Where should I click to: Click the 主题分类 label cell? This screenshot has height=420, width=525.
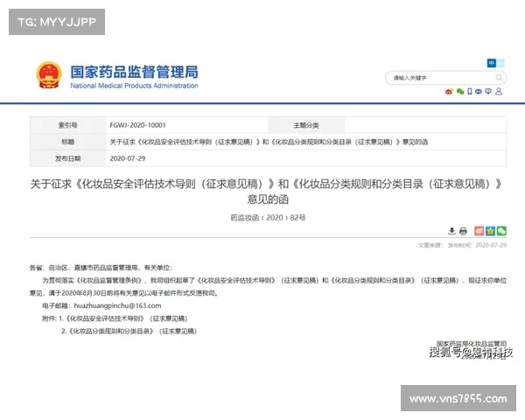pyautogui.click(x=306, y=125)
